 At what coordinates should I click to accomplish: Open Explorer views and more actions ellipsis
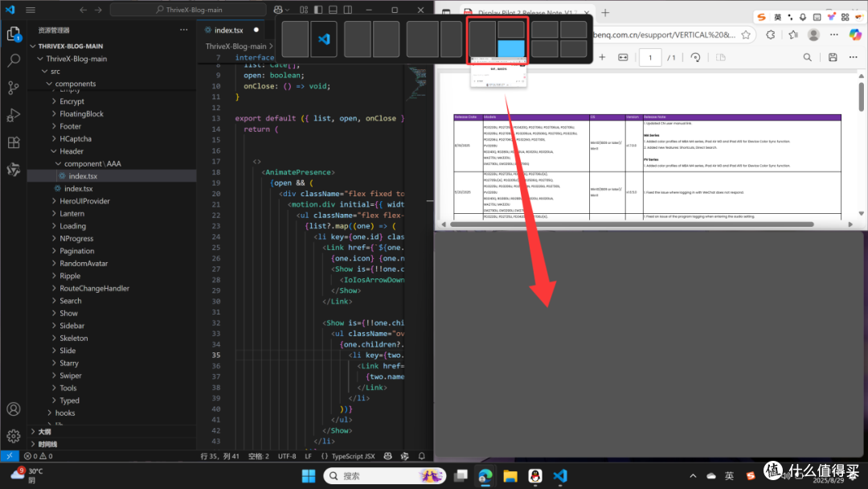pos(184,30)
